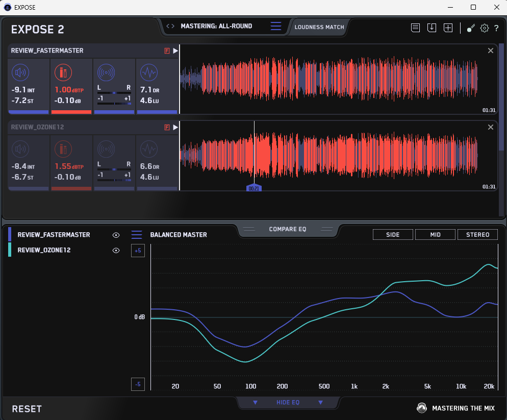The width and height of the screenshot is (507, 420).
Task: Click the 1.55 dBTP peak value
Action: (x=69, y=166)
